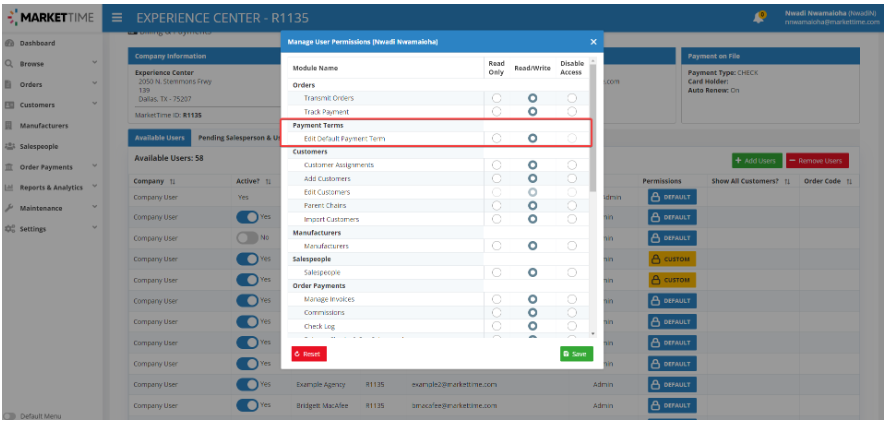This screenshot has width=889, height=421.
Task: Toggle active switch in Example Agency row
Action: pos(247,384)
